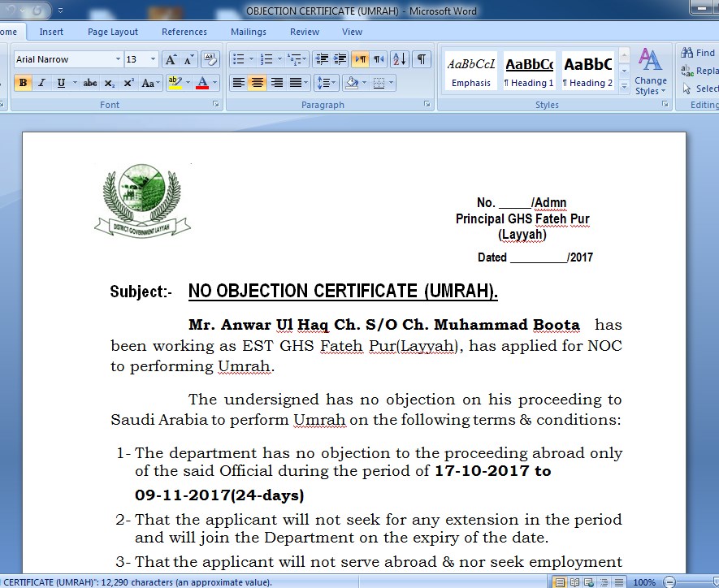Click the Clear Formatting eraser icon
The width and height of the screenshot is (719, 588).
[x=210, y=59]
